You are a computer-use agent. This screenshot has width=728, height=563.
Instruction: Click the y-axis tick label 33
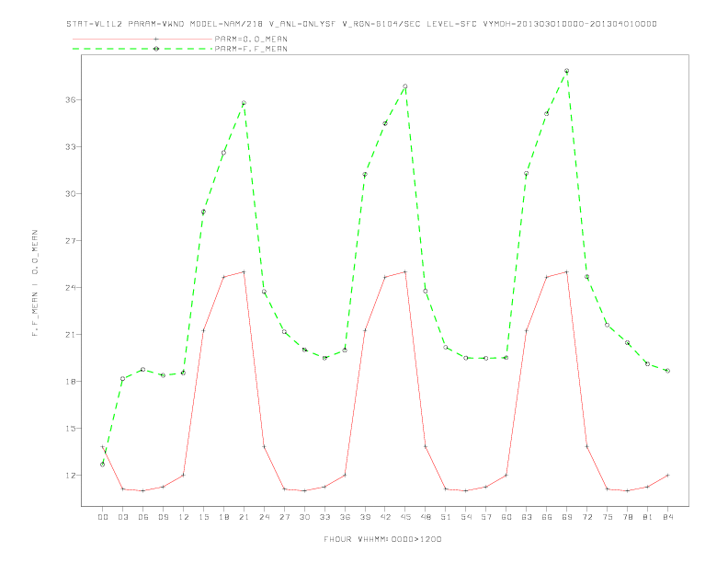pyautogui.click(x=71, y=147)
